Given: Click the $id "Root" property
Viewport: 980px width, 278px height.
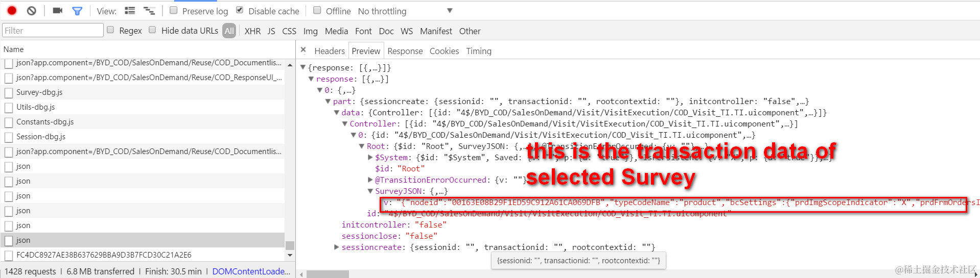Looking at the screenshot, I should click(400, 169).
